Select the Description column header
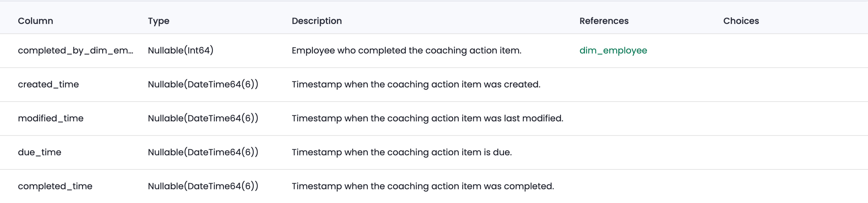Screen dimensions: 868x203 tap(316, 21)
